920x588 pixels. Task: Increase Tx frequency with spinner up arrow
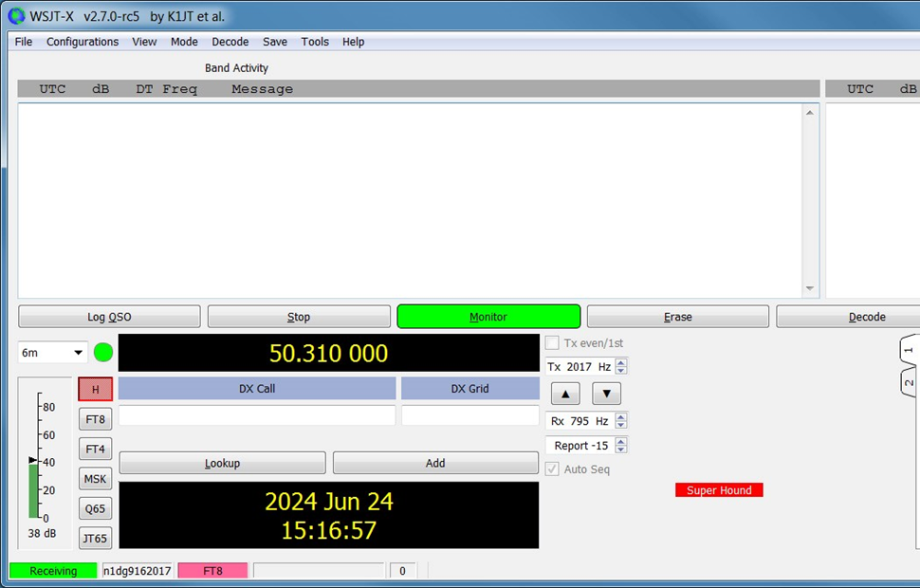click(621, 362)
